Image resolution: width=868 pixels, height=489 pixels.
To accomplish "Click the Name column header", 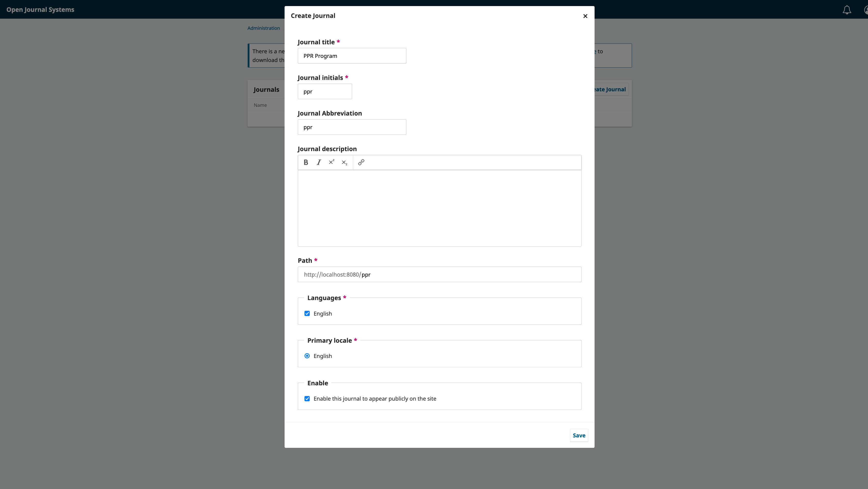I will tap(260, 105).
